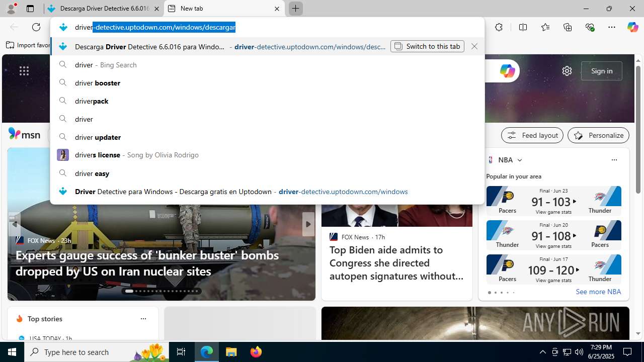
Task: Close the Descarga Driver Detective tab
Action: [156, 9]
